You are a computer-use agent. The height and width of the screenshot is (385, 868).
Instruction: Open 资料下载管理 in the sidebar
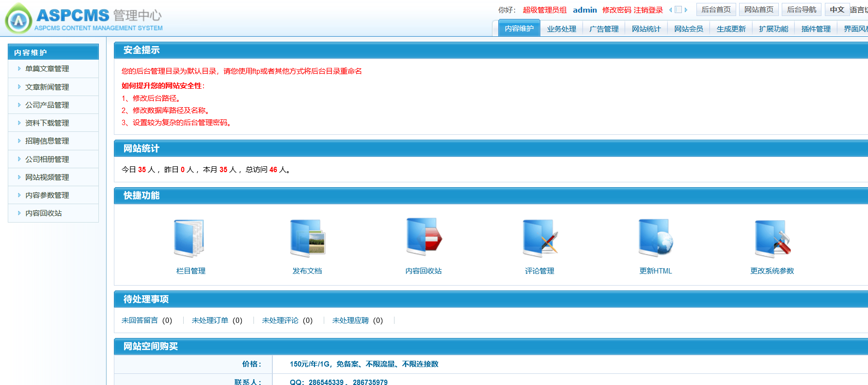pyautogui.click(x=47, y=123)
